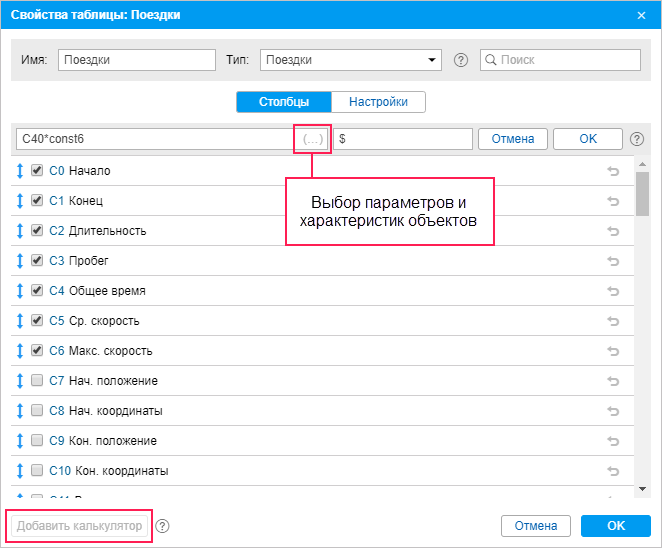The height and width of the screenshot is (548, 662).
Task: Click the reset arrow for the C0 Начало row
Action: tap(613, 171)
